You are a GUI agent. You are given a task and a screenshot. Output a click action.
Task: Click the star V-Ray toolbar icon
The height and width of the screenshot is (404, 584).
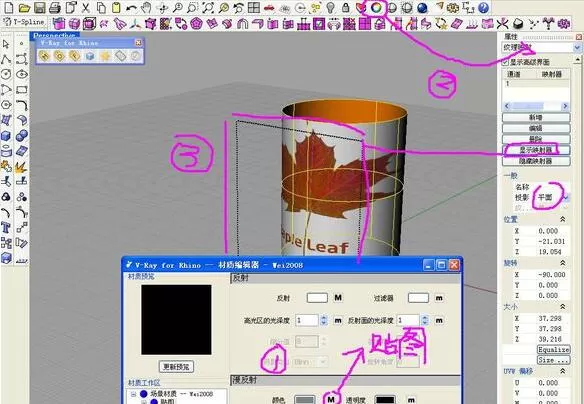105,56
